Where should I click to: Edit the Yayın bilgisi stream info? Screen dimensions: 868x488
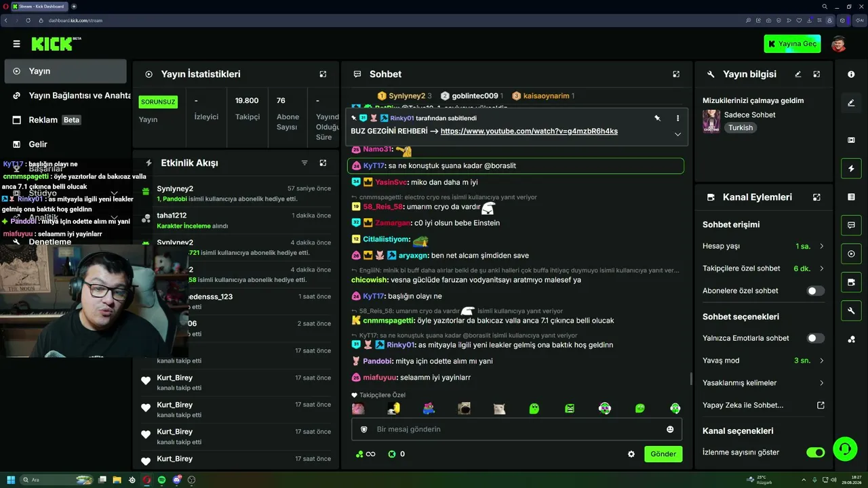(798, 74)
